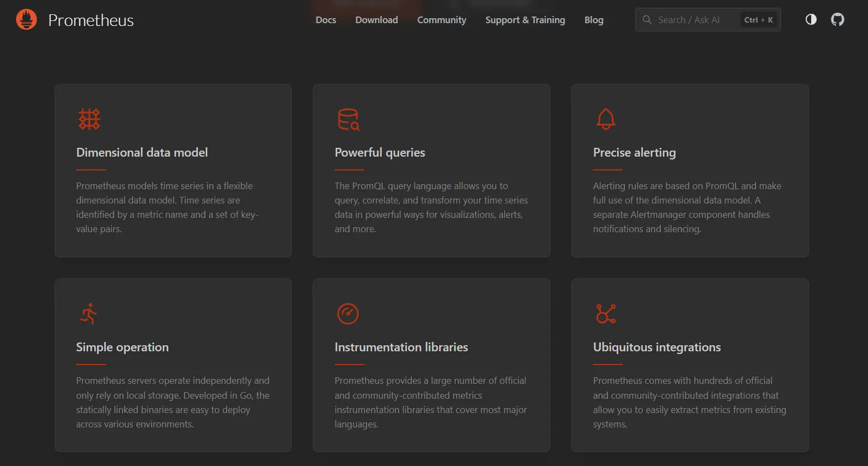Open the Docs menu item
The width and height of the screenshot is (868, 466).
(x=326, y=20)
